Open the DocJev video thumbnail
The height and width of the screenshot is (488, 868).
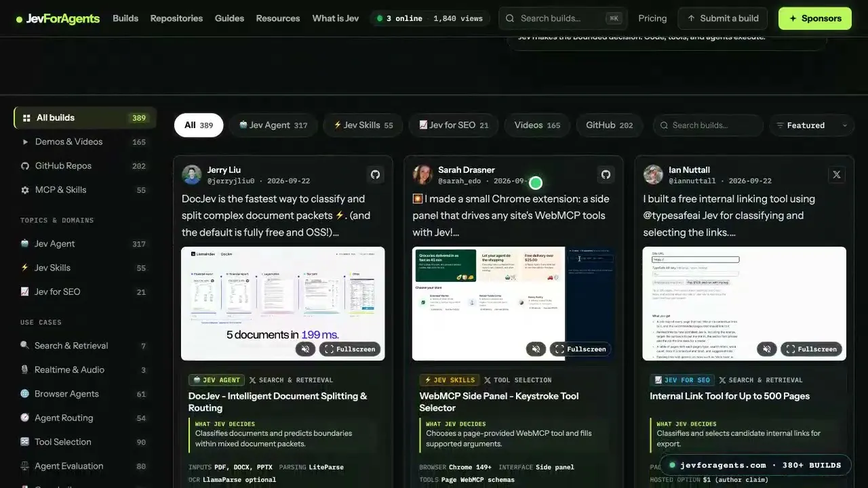click(283, 304)
